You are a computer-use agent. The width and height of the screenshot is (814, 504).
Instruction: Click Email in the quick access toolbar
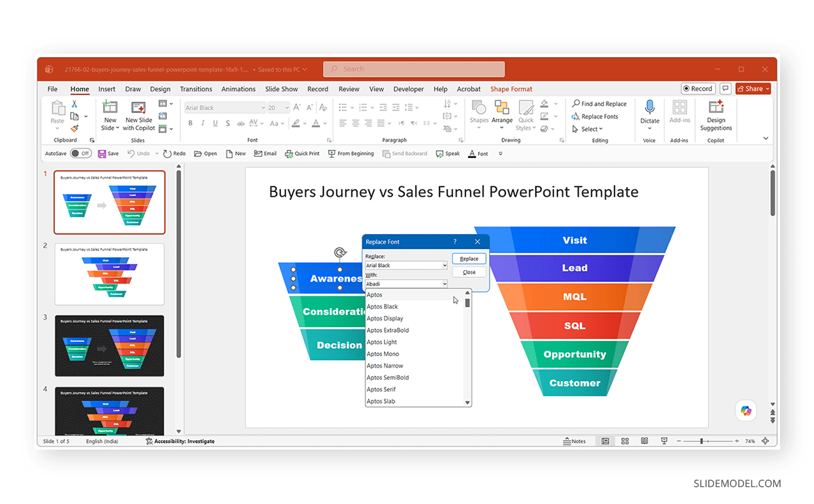265,153
